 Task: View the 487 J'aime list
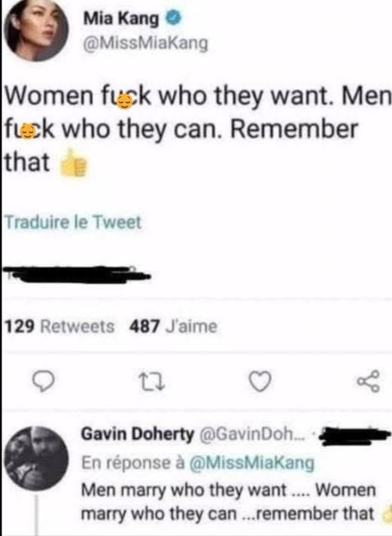173,327
